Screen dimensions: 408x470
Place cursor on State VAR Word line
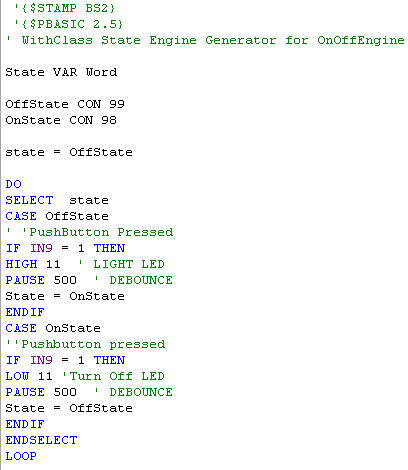(x=61, y=72)
